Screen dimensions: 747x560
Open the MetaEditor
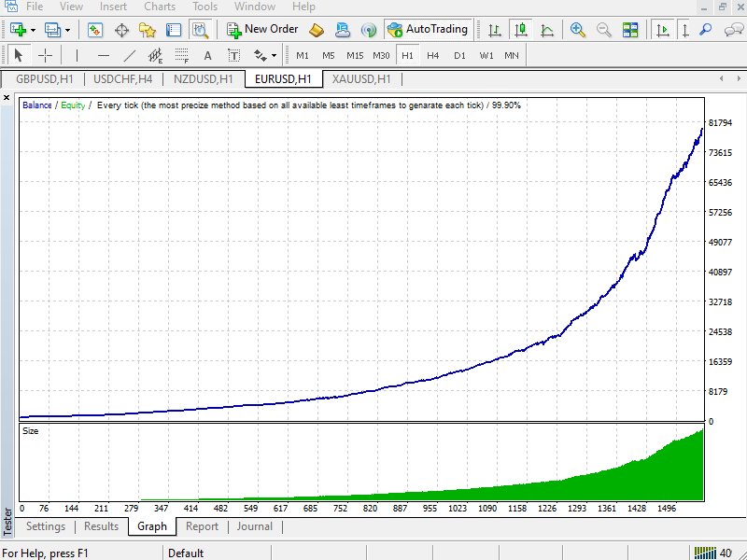coord(316,29)
